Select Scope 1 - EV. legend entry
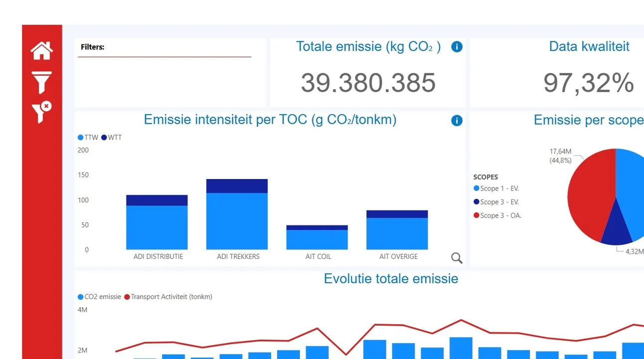Viewport: 644px width, 359px height. pos(496,188)
